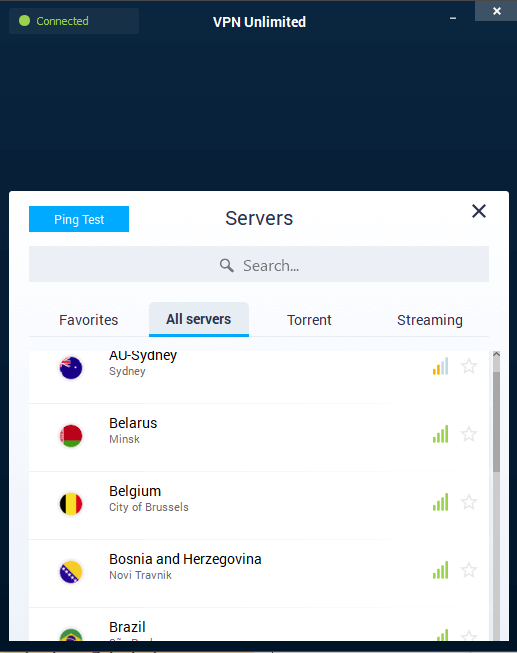Viewport: 517px width, 653px height.
Task: Select the All servers tab
Action: click(199, 319)
